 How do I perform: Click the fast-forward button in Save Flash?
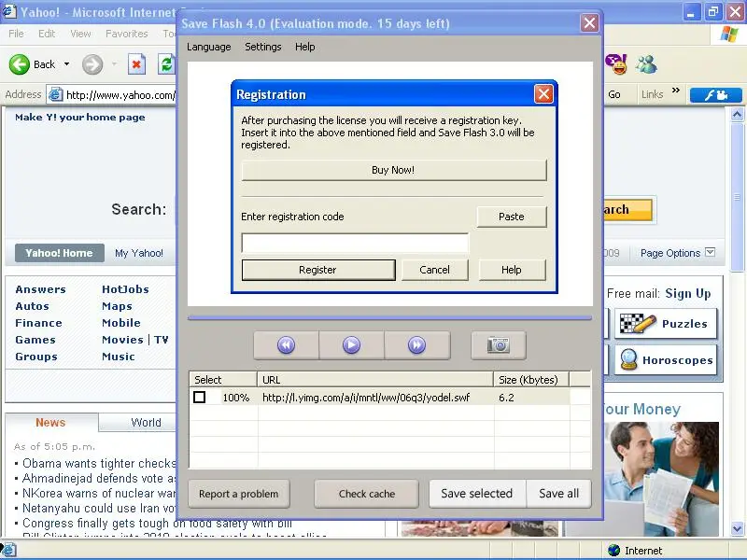click(x=416, y=344)
